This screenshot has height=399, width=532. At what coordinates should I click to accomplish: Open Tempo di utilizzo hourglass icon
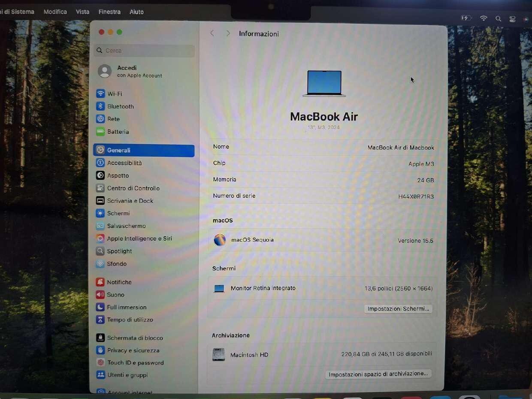click(100, 320)
